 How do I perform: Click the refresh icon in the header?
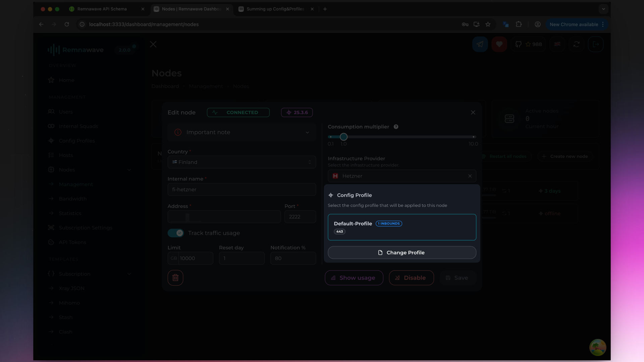point(577,44)
